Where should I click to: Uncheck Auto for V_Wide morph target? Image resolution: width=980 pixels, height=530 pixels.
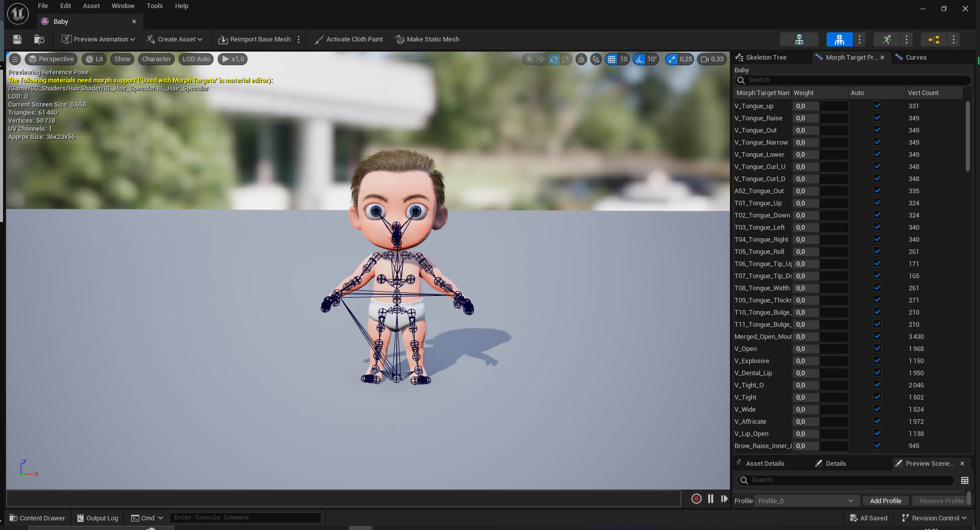877,409
